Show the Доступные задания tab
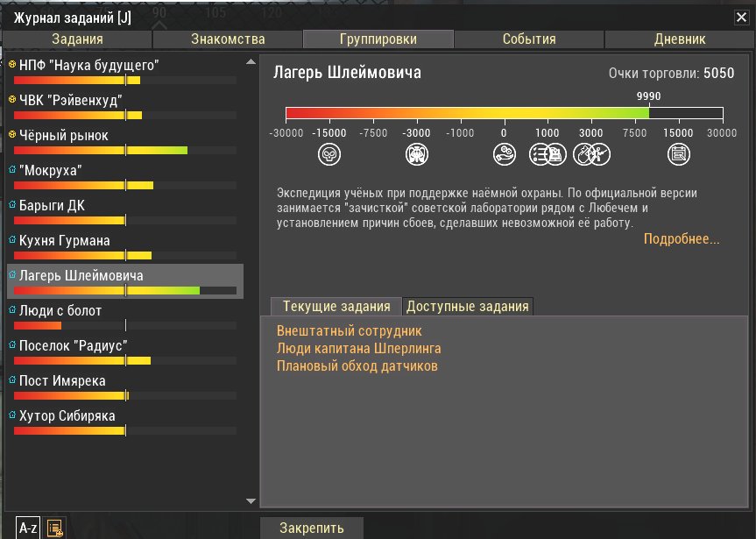This screenshot has height=539, width=756. (x=468, y=306)
